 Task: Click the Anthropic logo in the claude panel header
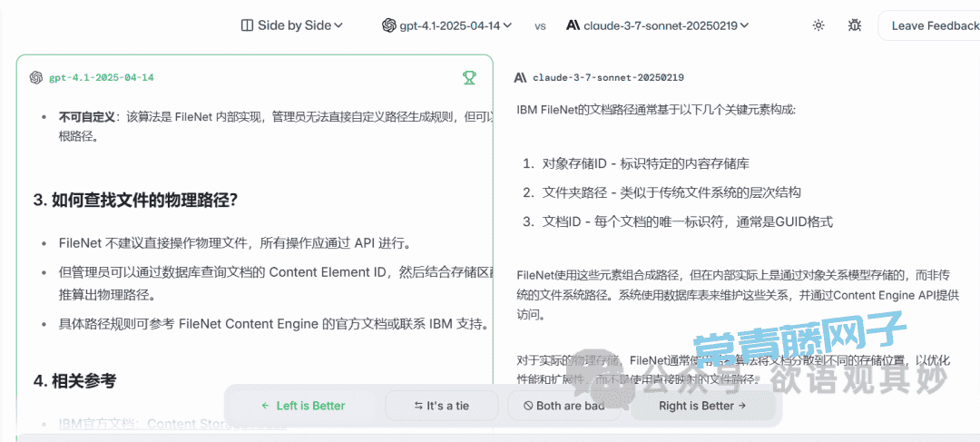click(520, 77)
